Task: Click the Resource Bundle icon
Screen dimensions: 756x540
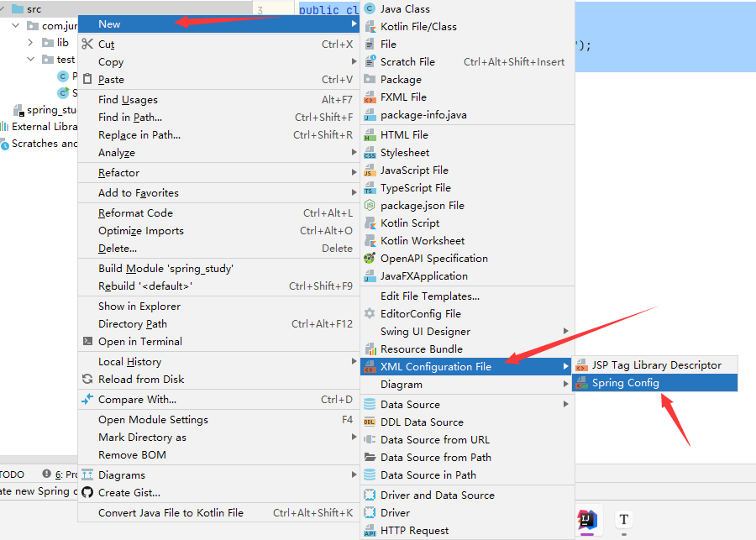Action: [370, 349]
